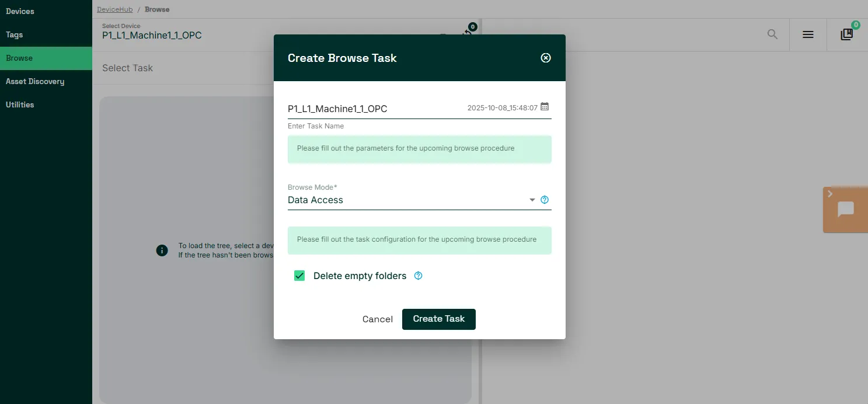Click the help icon beside Delete empty folders
The height and width of the screenshot is (404, 868).
point(418,276)
